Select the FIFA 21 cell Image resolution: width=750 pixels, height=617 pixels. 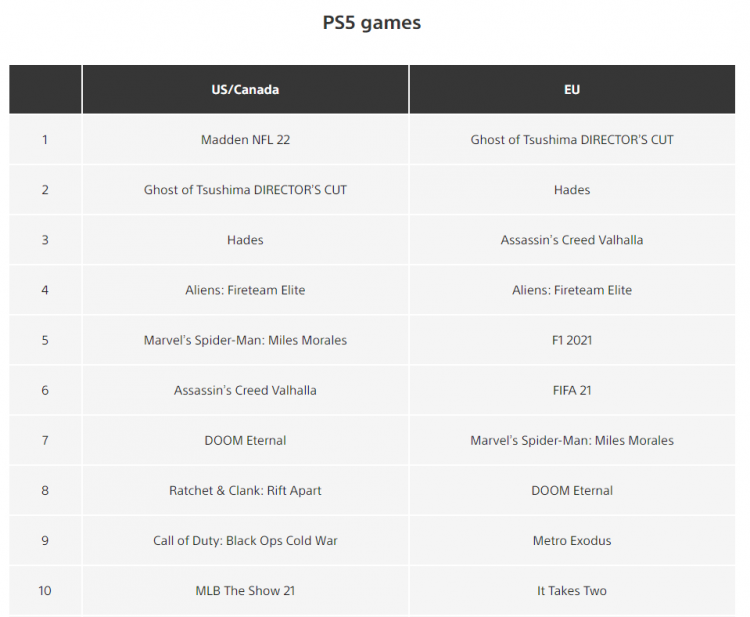572,390
